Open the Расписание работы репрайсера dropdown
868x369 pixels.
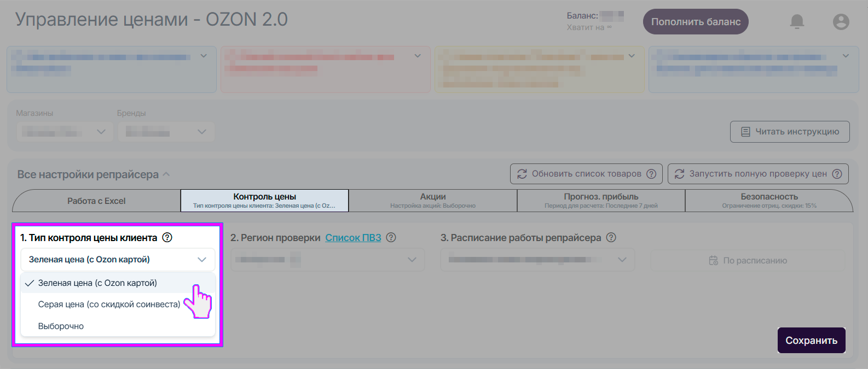537,260
